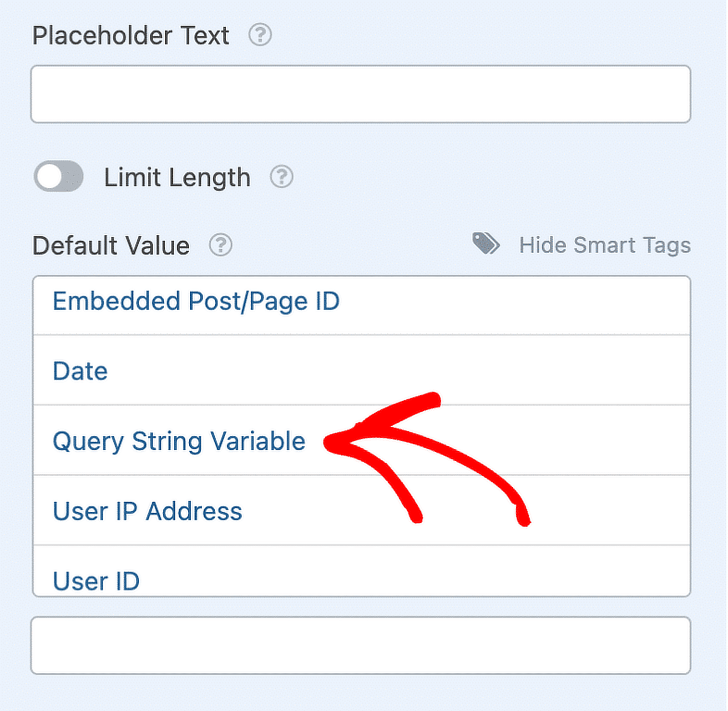Click the Limit Length label text
The width and height of the screenshot is (728, 711).
[x=177, y=177]
